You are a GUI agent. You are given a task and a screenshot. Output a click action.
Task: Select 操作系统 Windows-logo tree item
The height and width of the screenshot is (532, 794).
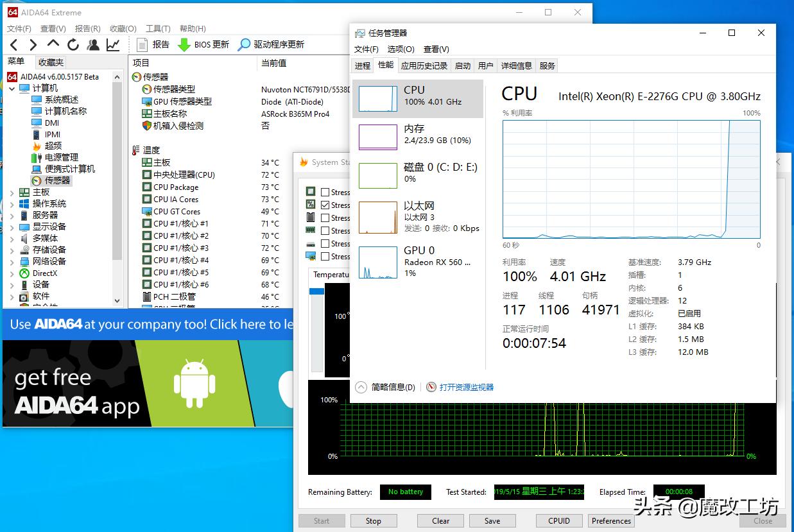(42, 203)
